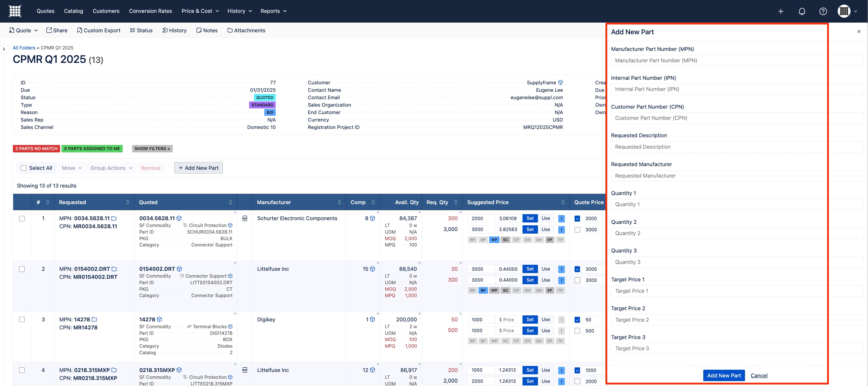Viewport: 868px width, 386px height.
Task: Open Status in the quote toolbar
Action: (x=141, y=30)
